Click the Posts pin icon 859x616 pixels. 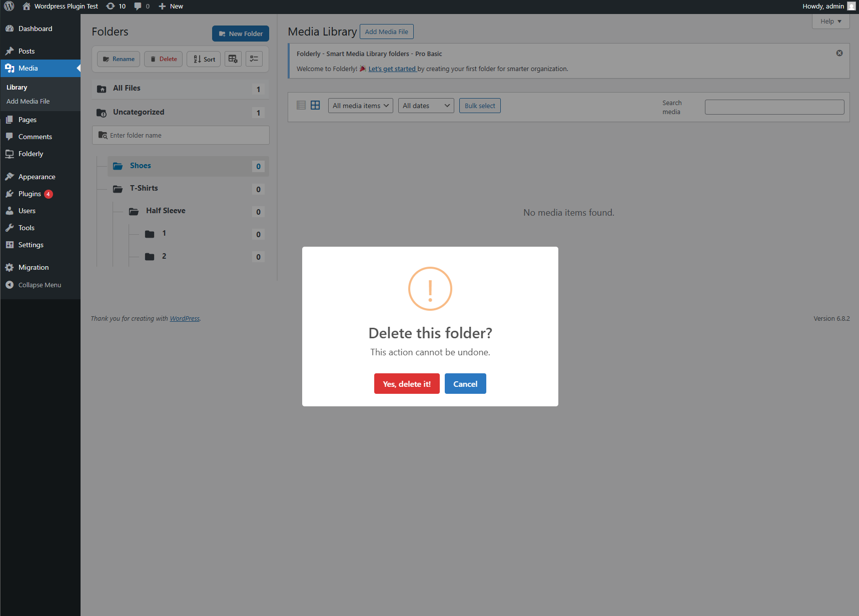[10, 51]
